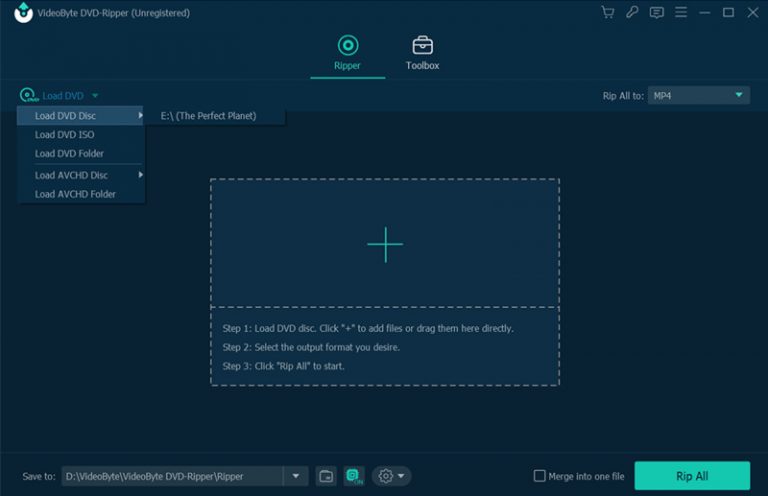The image size is (768, 496).
Task: Enable Merge into one file checkbox
Action: click(540, 476)
